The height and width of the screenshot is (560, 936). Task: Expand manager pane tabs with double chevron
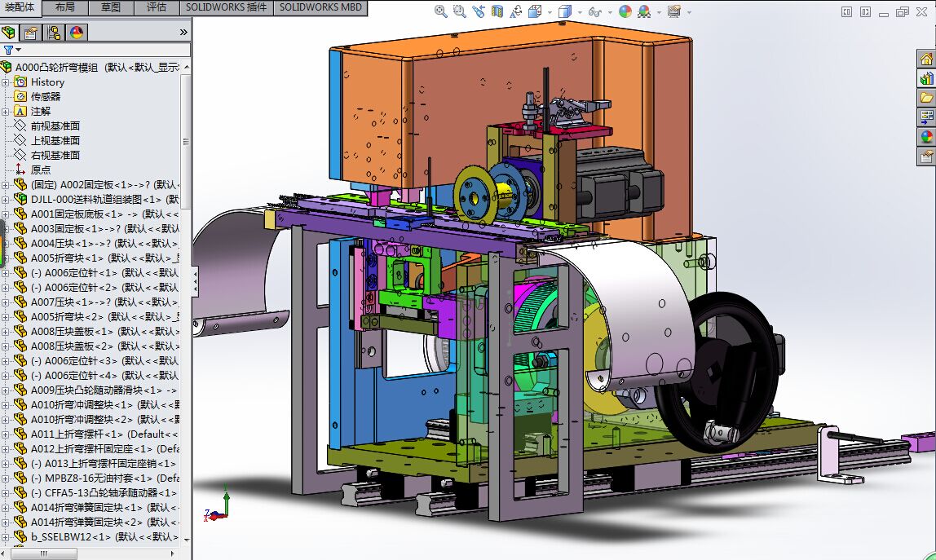tap(183, 33)
